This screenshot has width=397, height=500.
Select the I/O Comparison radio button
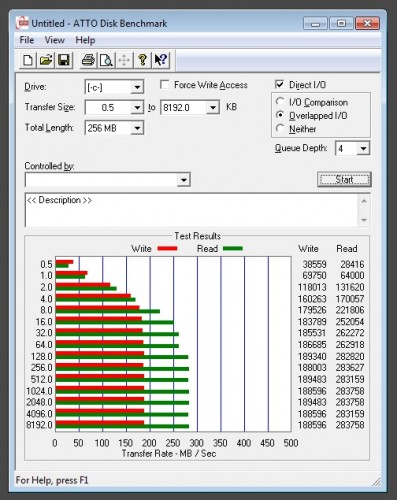[280, 101]
